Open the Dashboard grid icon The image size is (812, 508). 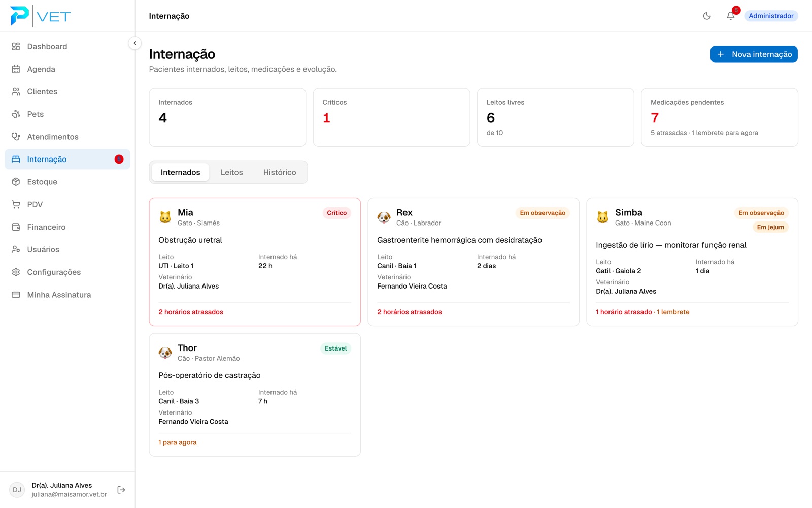click(16, 46)
